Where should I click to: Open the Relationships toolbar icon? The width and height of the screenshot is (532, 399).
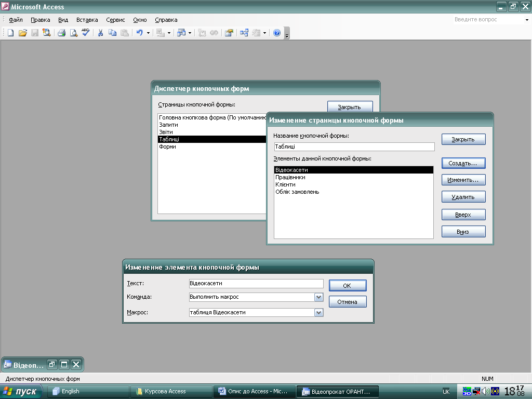[x=244, y=33]
